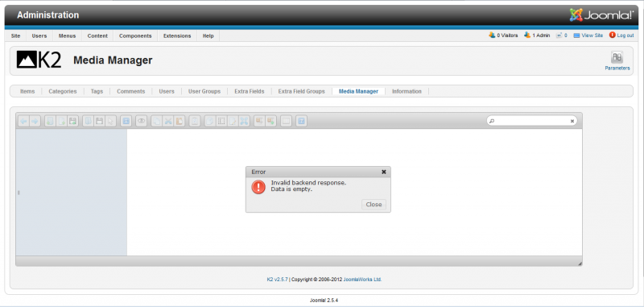Switch to the Comments tab

coord(131,91)
